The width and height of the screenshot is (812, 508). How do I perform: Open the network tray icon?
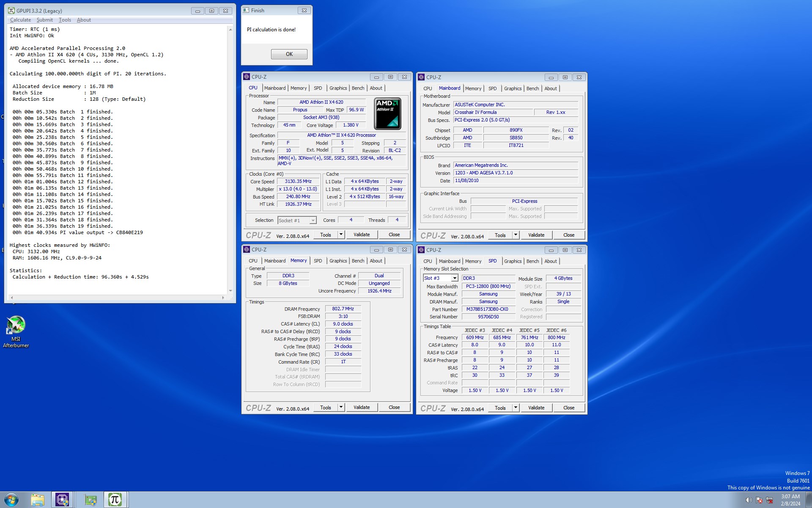769,500
